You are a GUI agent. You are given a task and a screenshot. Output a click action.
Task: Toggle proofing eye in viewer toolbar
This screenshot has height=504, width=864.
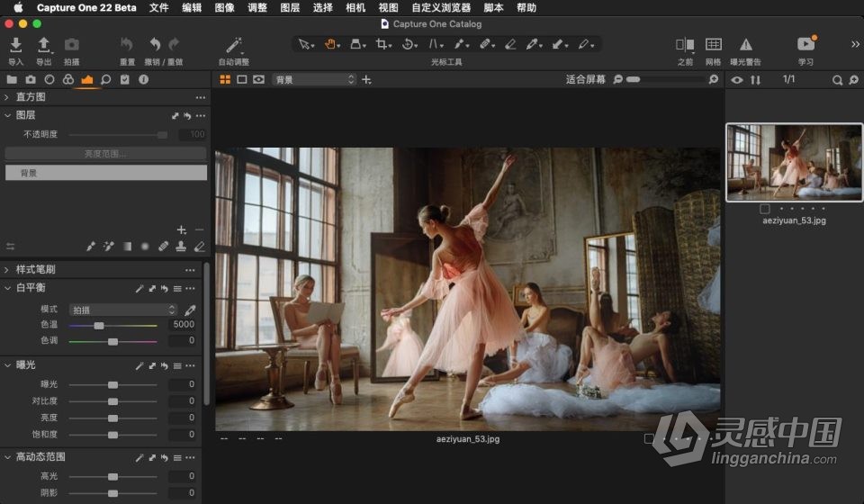pyautogui.click(x=258, y=80)
